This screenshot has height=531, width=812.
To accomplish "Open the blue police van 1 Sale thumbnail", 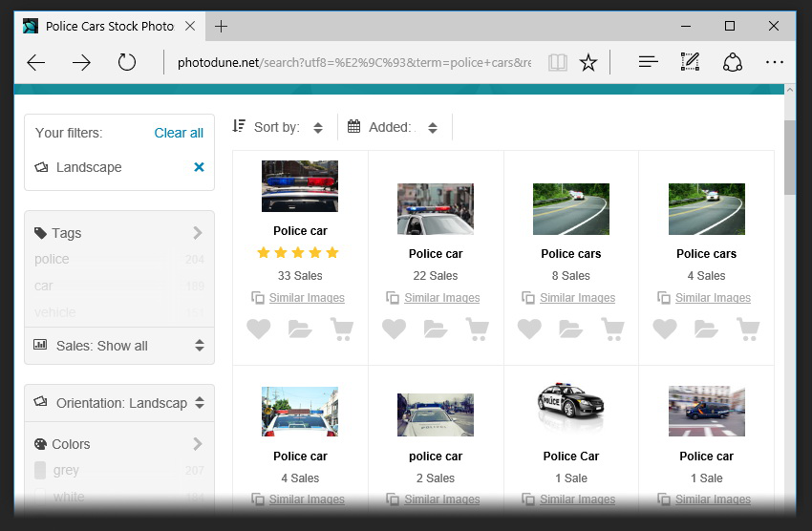I will tap(707, 412).
